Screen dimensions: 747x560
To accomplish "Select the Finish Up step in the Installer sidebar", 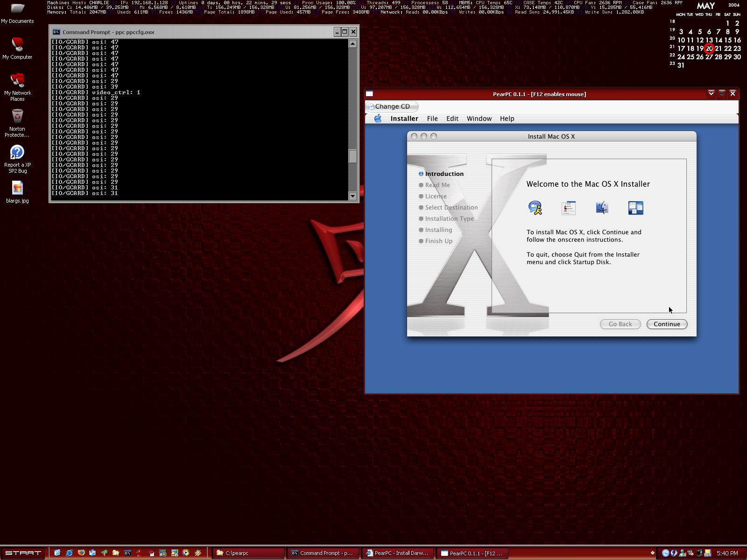I will click(x=436, y=241).
